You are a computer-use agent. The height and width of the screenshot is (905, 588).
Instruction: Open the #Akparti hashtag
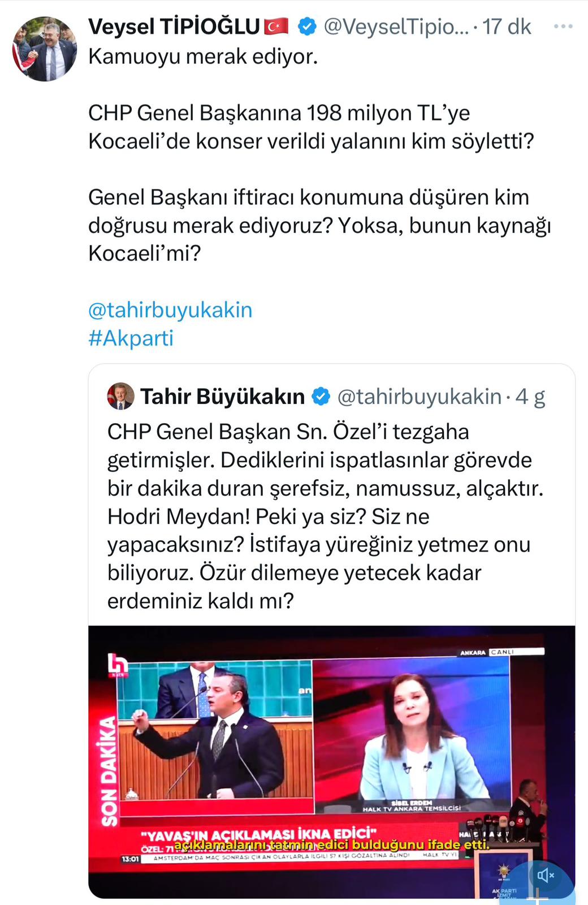(x=131, y=338)
